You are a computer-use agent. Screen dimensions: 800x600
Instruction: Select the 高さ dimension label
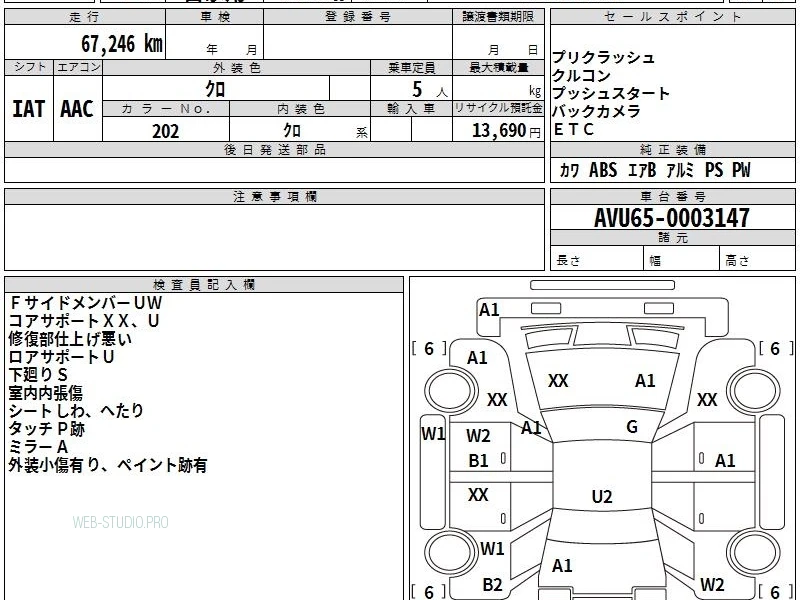[x=737, y=261]
